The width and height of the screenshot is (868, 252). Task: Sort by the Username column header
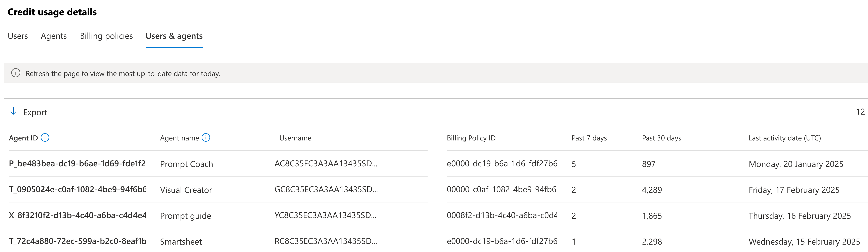point(295,138)
